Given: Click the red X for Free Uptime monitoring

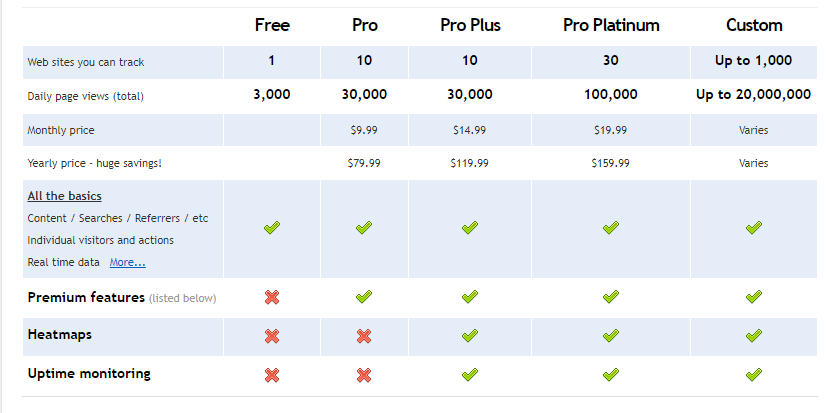Looking at the screenshot, I should click(272, 375).
